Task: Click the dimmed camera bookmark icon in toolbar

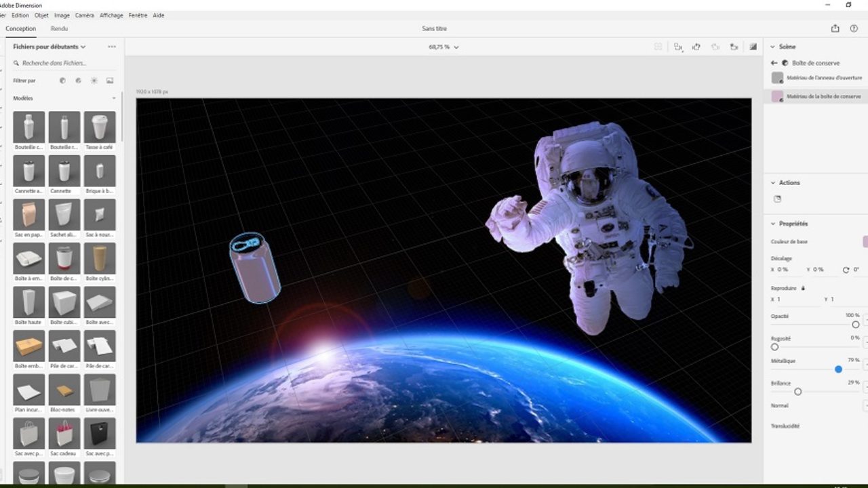Action: (715, 47)
